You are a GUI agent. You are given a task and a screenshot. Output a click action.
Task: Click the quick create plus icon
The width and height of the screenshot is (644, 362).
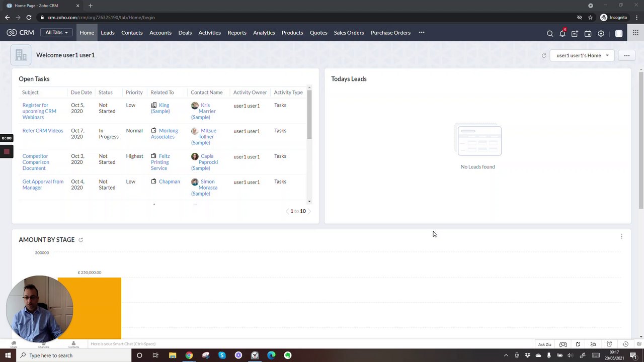(x=575, y=34)
